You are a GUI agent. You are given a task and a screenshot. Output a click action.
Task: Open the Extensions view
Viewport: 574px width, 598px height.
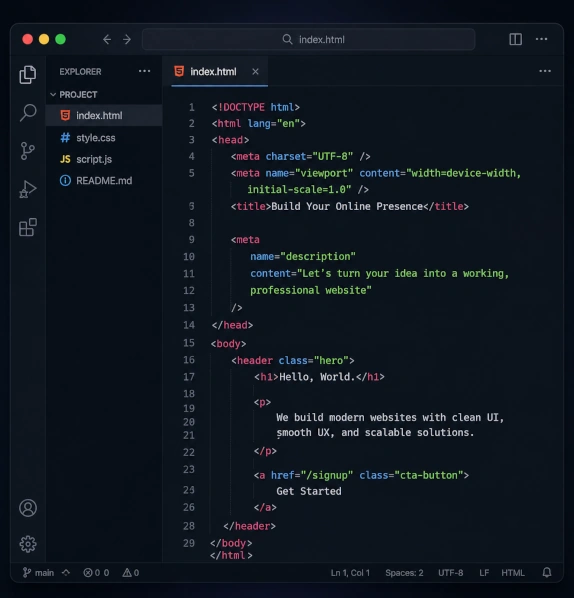pyautogui.click(x=28, y=227)
